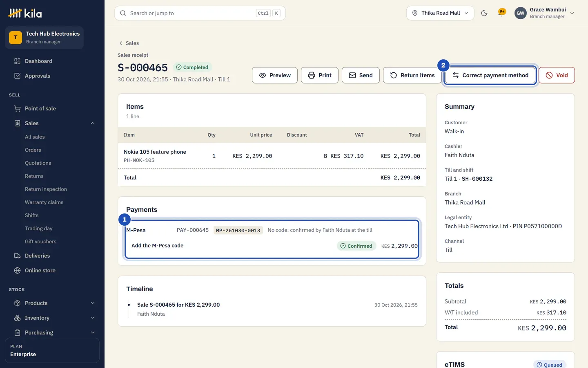Open notifications bell with 9+ badge
The width and height of the screenshot is (588, 368).
pyautogui.click(x=502, y=13)
